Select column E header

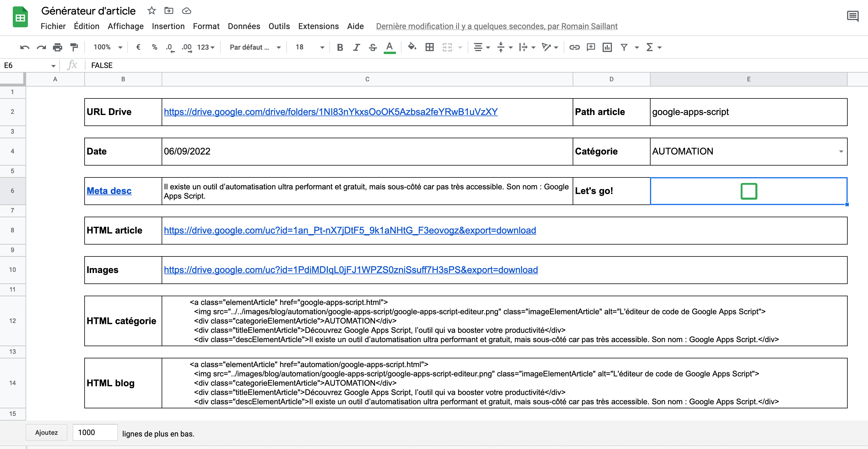click(x=748, y=80)
